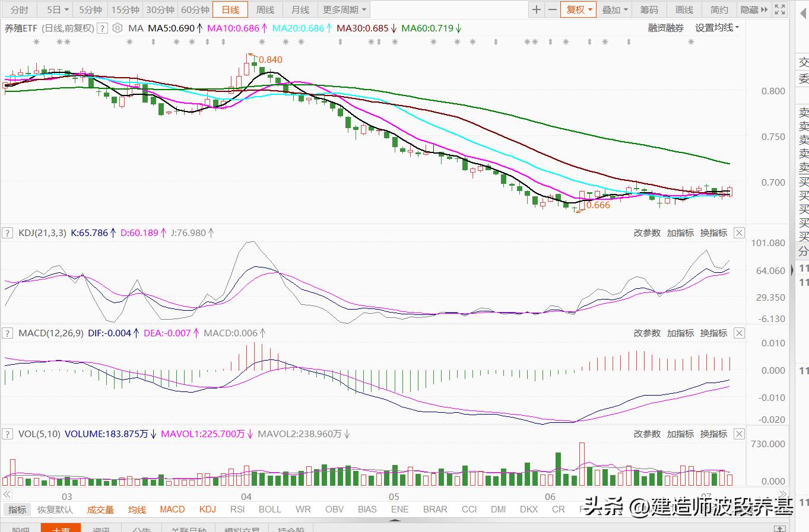The width and height of the screenshot is (809, 532).
Task: Click help icon next to 养殖ETF title
Action: pos(102,28)
